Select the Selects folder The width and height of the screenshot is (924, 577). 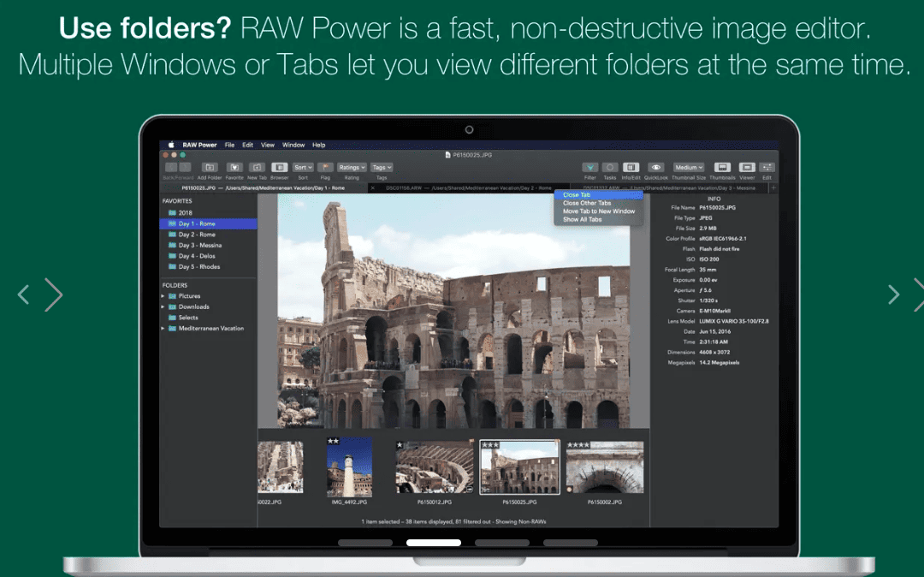pos(208,318)
